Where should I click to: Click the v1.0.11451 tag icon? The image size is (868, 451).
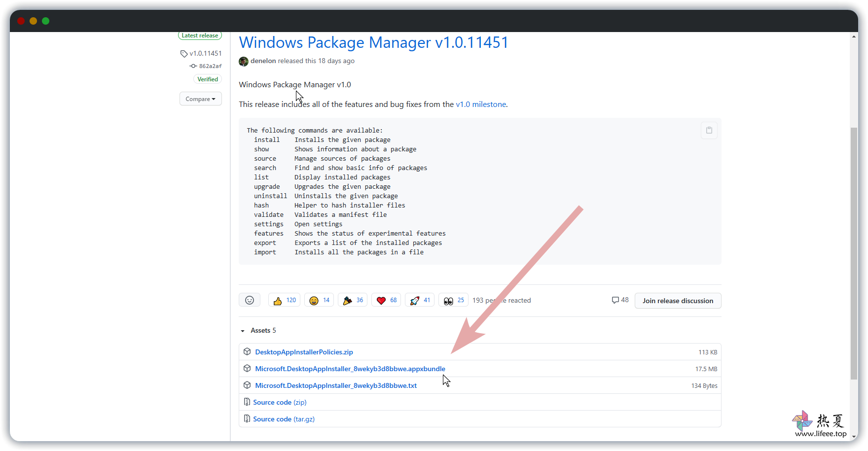[x=184, y=54]
